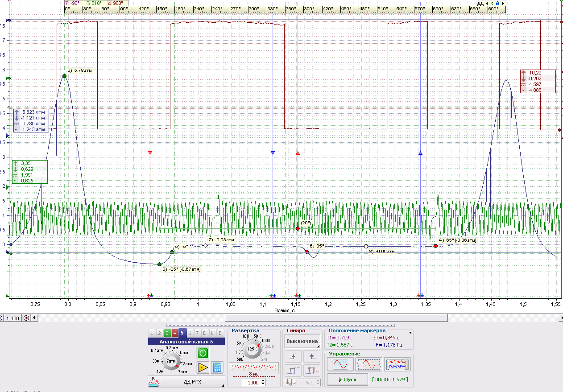
Task: Toggle analog channel 5 power button
Action: [x=203, y=353]
